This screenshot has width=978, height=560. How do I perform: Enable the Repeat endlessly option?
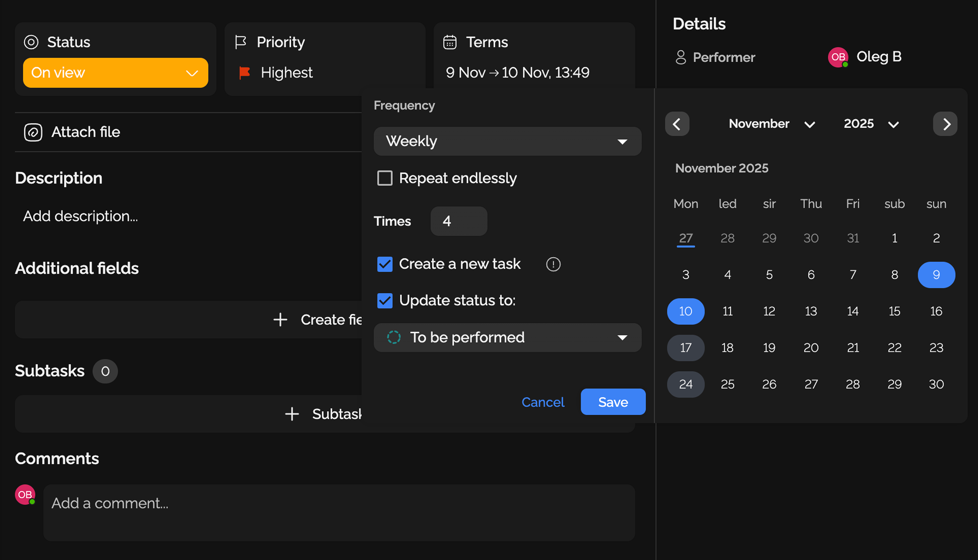[x=384, y=178]
